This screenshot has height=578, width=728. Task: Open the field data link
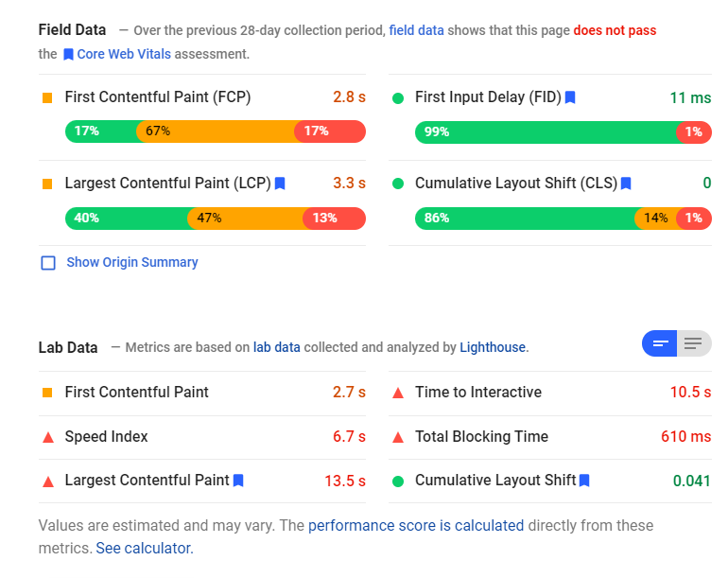point(416,30)
